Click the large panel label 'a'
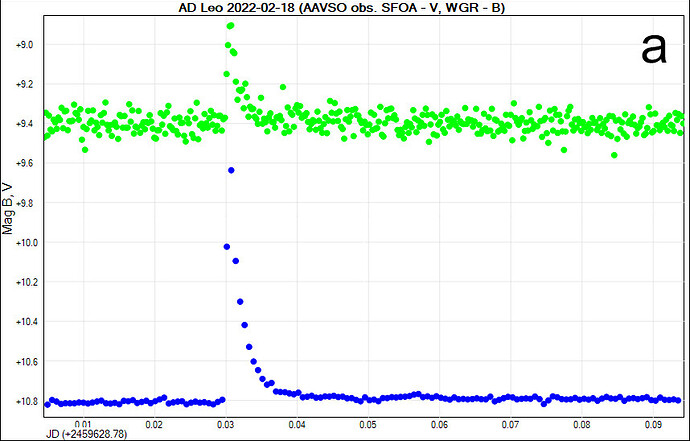 [x=653, y=47]
